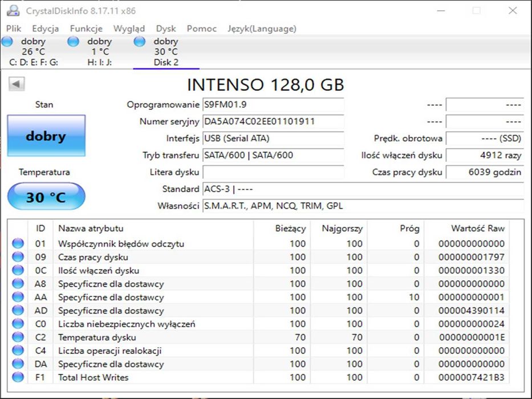Click the Najgorszy column header
The width and height of the screenshot is (532, 399).
click(339, 229)
